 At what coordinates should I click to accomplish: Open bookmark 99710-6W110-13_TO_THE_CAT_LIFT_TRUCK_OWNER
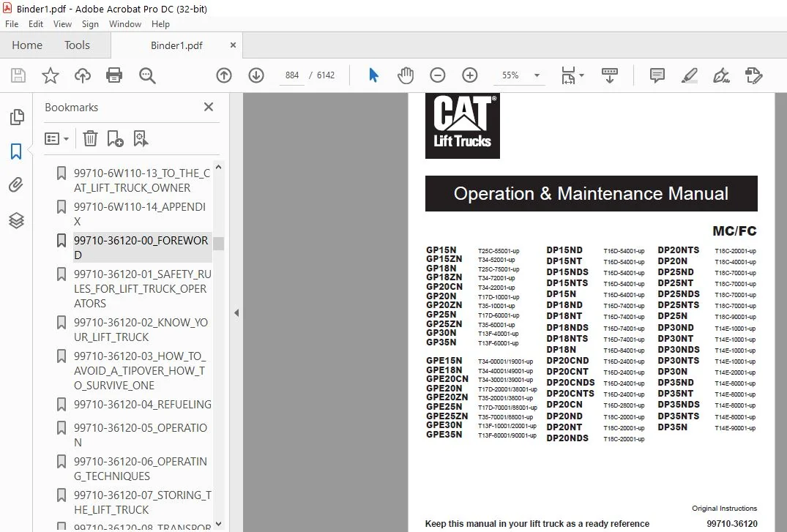[x=142, y=180]
